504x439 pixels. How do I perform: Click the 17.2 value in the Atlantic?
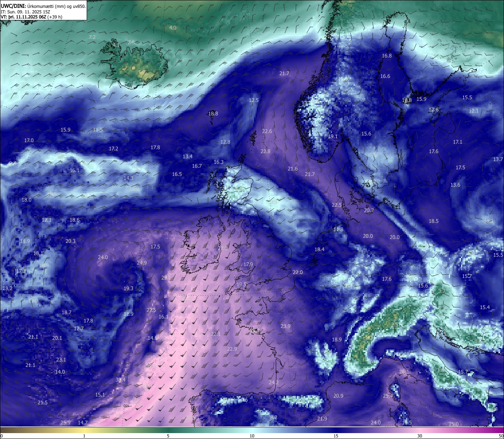(113, 149)
